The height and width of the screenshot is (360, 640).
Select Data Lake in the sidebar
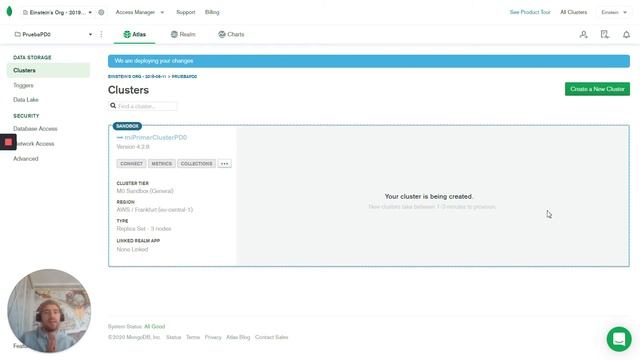pyautogui.click(x=26, y=100)
